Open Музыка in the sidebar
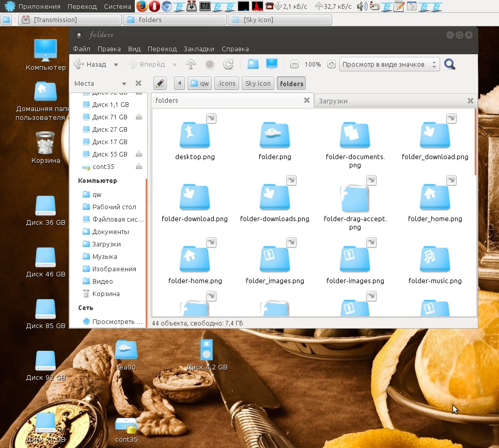 pyautogui.click(x=108, y=257)
